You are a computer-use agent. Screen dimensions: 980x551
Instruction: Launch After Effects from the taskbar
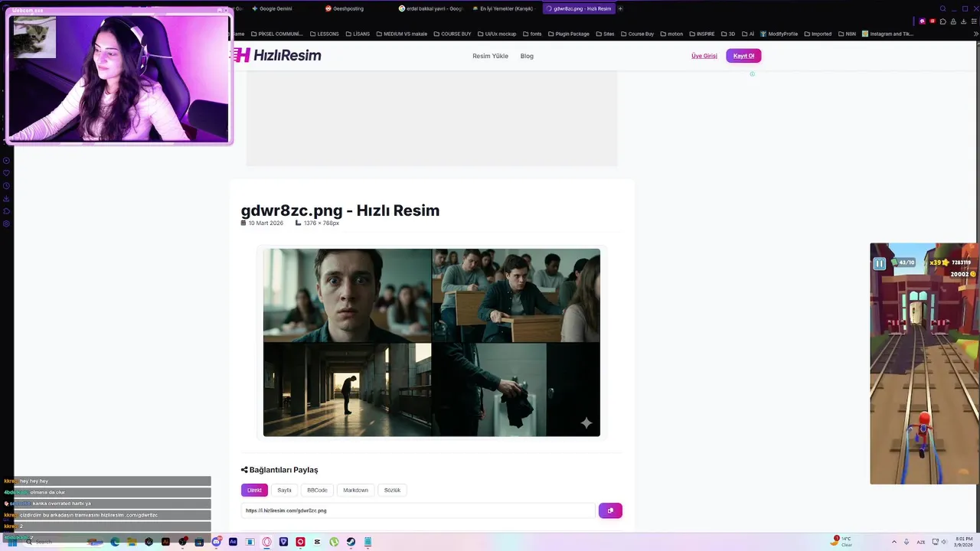point(233,542)
